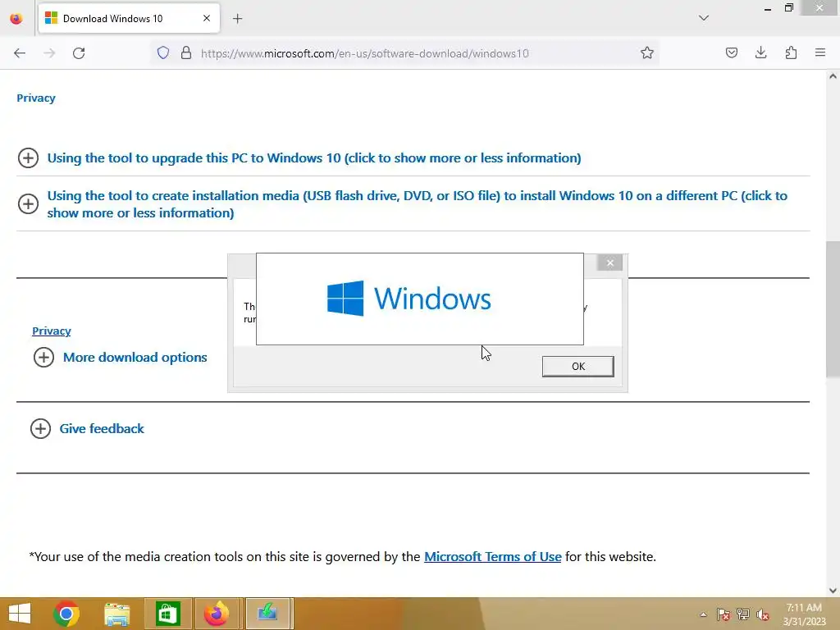This screenshot has height=630, width=840.
Task: Open the Firefox View icon
Action: (x=16, y=19)
